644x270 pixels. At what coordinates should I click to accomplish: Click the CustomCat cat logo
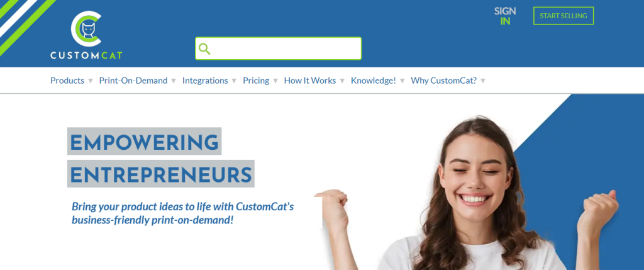86,35
